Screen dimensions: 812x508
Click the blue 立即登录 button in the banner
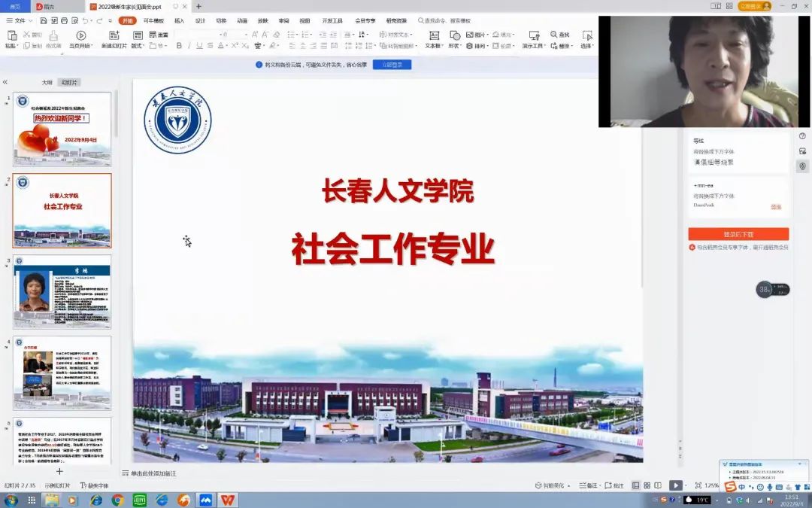click(x=392, y=65)
